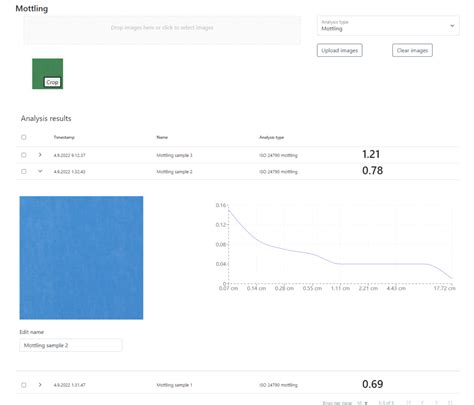Expand the Mottling sample 3 row chevron
This screenshot has height=405, width=474.
(40, 155)
